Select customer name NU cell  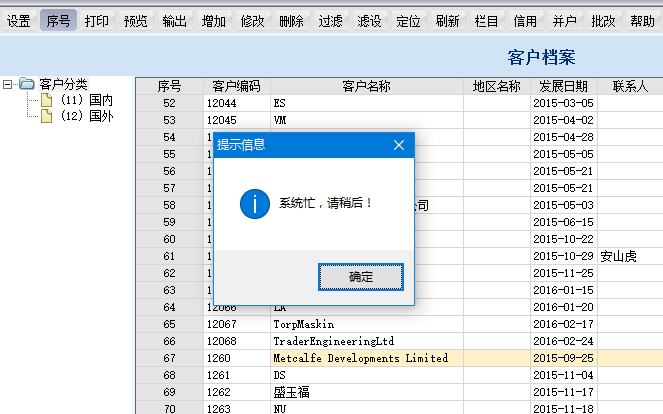tap(367, 409)
